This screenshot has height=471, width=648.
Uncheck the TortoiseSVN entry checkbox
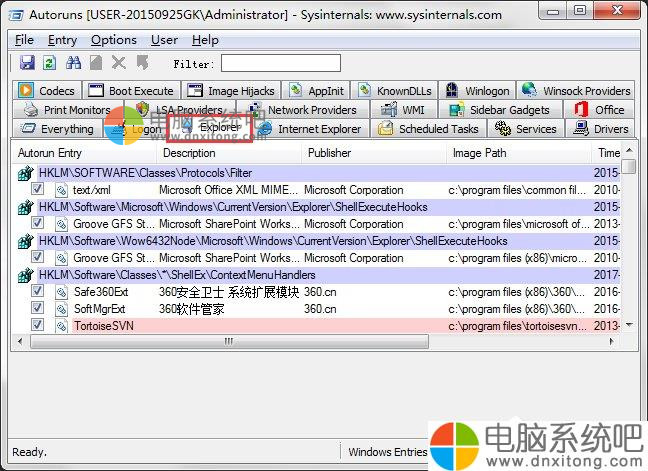pyautogui.click(x=38, y=325)
